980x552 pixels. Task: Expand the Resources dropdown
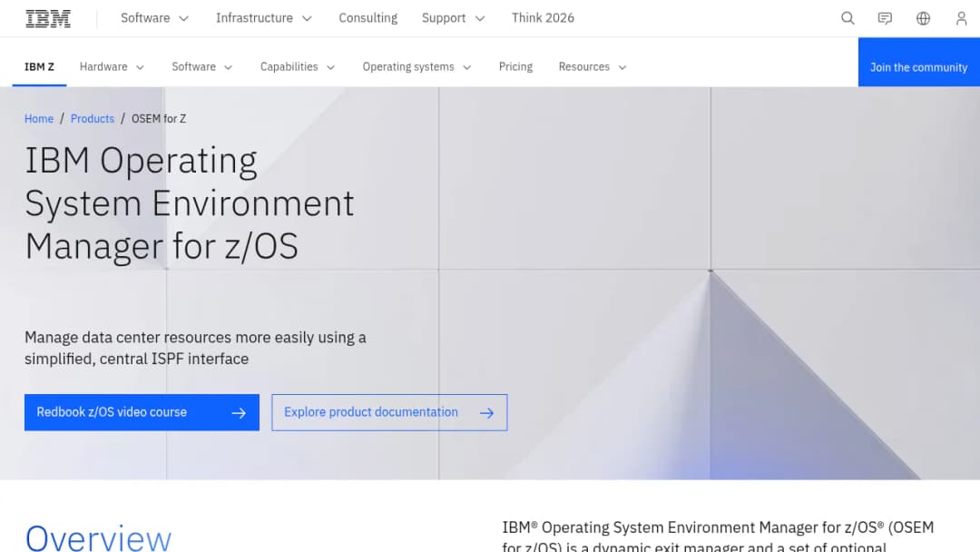tap(593, 67)
